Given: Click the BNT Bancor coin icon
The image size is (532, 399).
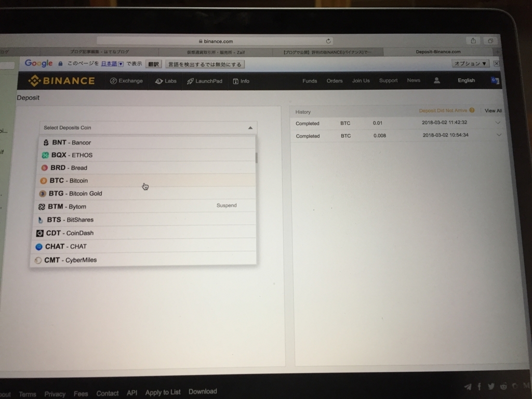Looking at the screenshot, I should (46, 142).
